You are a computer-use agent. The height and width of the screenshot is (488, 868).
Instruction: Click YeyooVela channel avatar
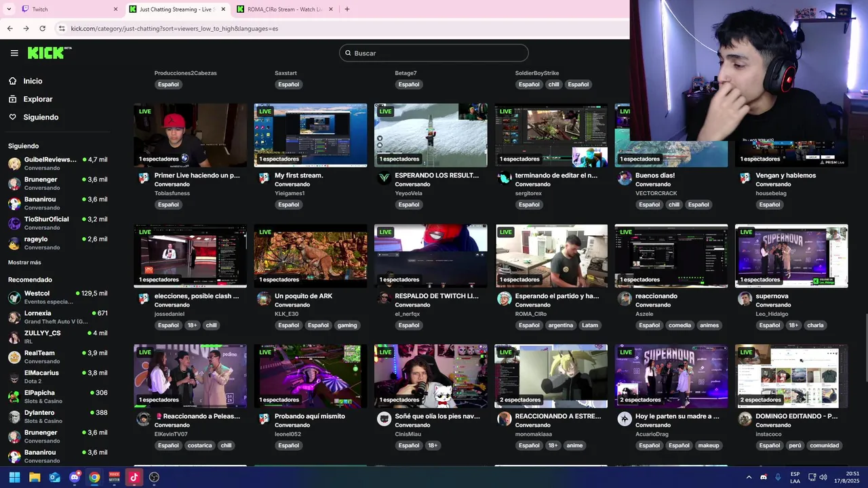tap(384, 178)
